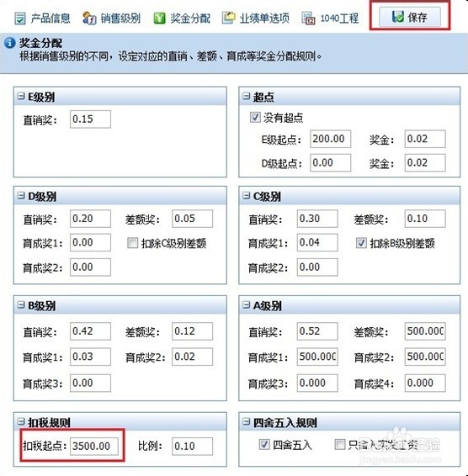Open the 业绩单选项 tab

pos(256,19)
